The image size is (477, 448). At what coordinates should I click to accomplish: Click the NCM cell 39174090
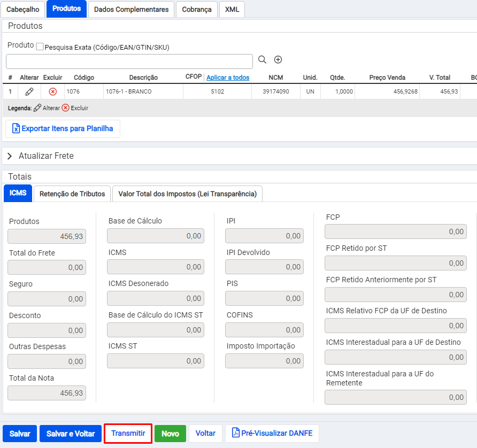[x=275, y=91]
